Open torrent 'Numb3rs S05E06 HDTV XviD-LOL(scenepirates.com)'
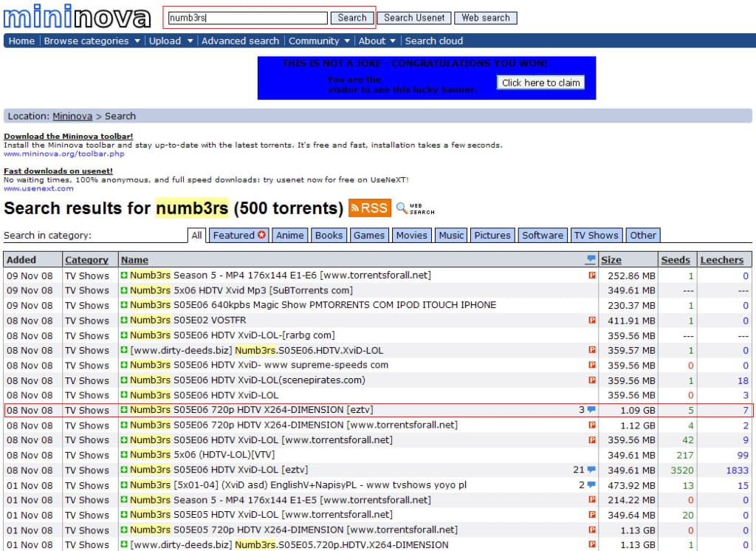756x551 pixels. click(x=247, y=380)
